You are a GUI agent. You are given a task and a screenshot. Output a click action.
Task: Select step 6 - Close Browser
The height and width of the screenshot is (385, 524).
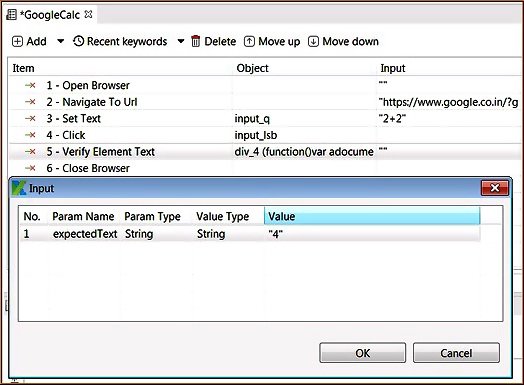pos(88,168)
